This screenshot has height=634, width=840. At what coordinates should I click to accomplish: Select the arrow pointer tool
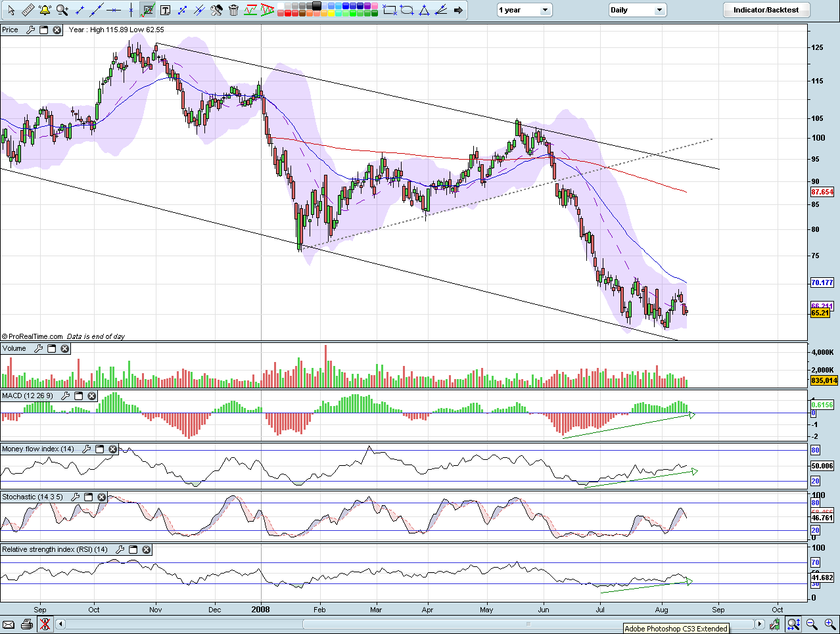pyautogui.click(x=11, y=10)
